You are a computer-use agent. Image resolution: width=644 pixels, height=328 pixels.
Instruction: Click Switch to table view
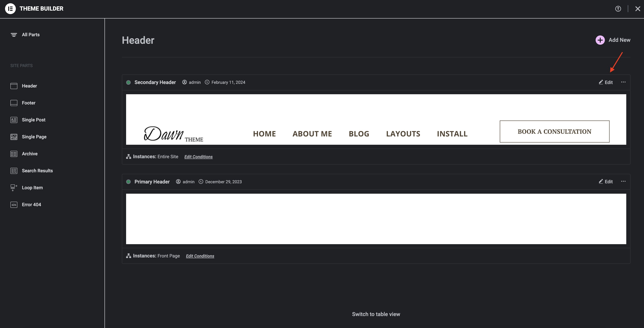pos(376,314)
